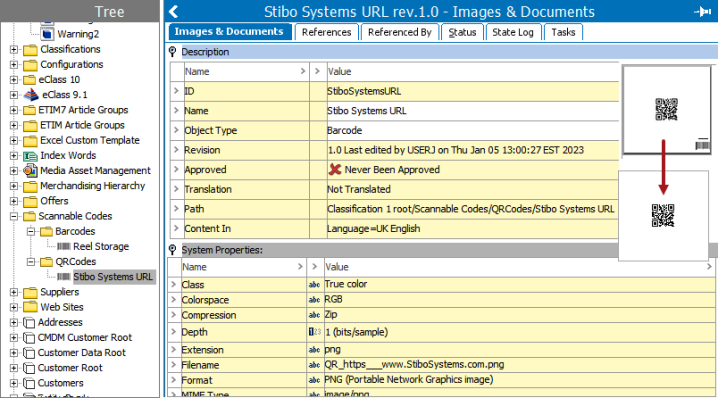The image size is (718, 398).
Task: Click the Reel Storage barcode icon
Action: coord(64,246)
